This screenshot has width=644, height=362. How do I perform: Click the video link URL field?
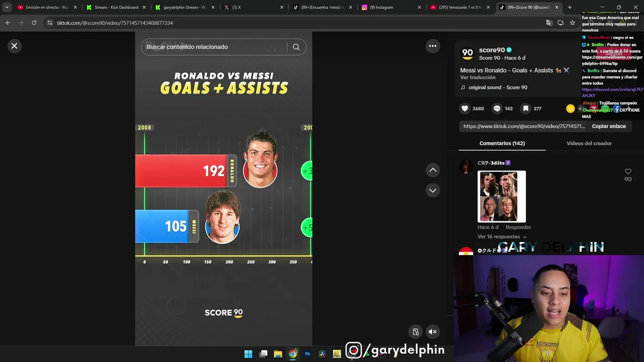pos(524,126)
